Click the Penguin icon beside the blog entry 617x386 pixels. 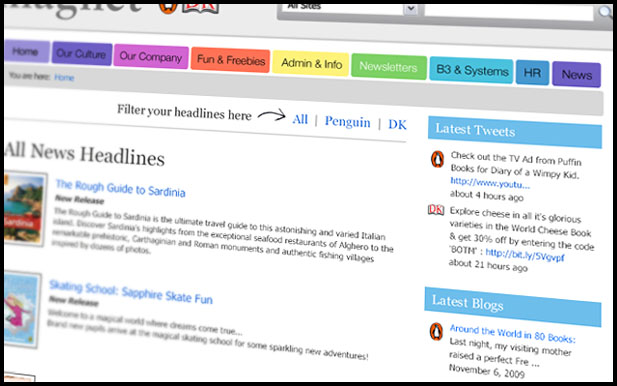(x=436, y=332)
